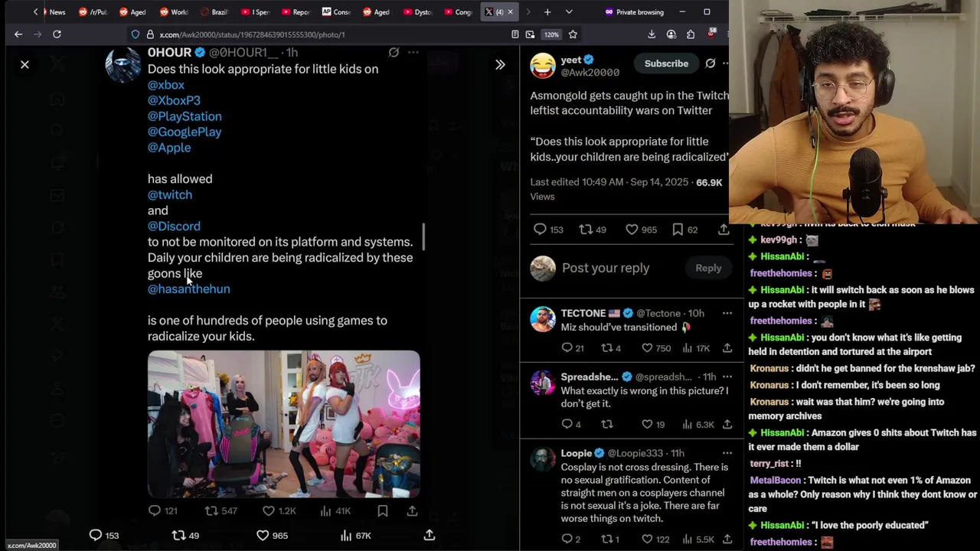
Task: View analytics of 0HOUR tweet showing 41K
Action: (335, 510)
